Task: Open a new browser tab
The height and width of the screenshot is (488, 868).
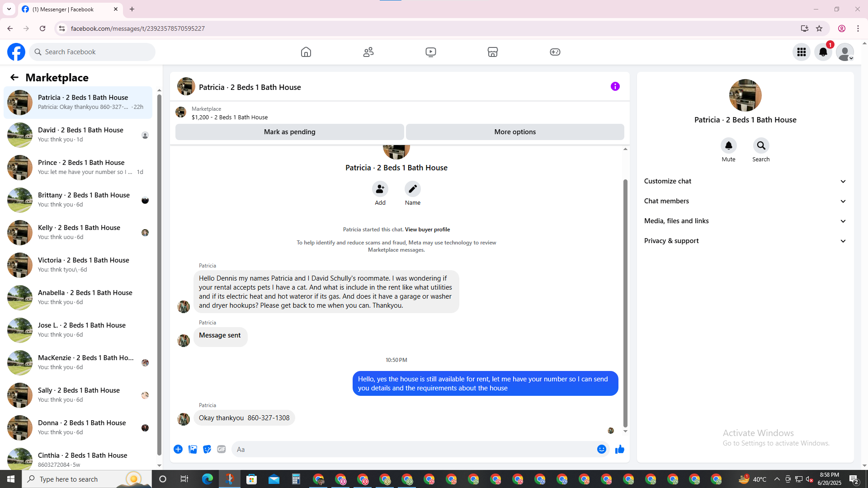Action: click(x=132, y=9)
